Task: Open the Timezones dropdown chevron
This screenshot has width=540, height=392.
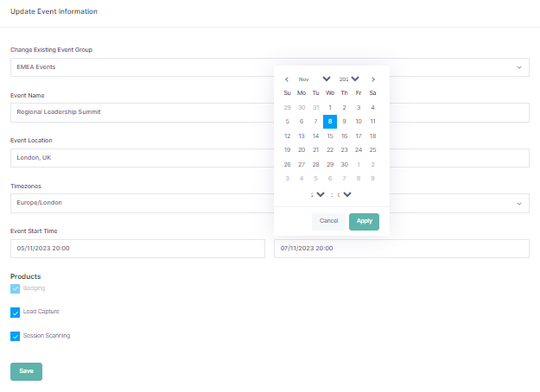Action: 518,204
